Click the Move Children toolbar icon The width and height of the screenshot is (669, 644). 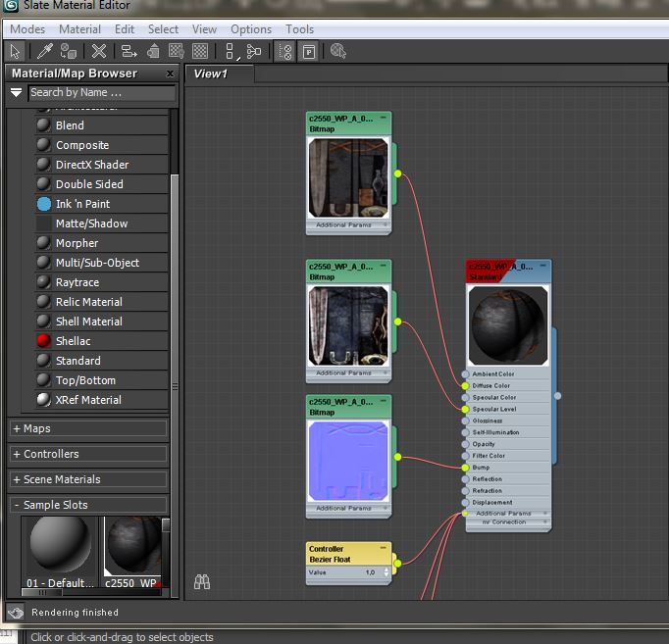coord(129,52)
